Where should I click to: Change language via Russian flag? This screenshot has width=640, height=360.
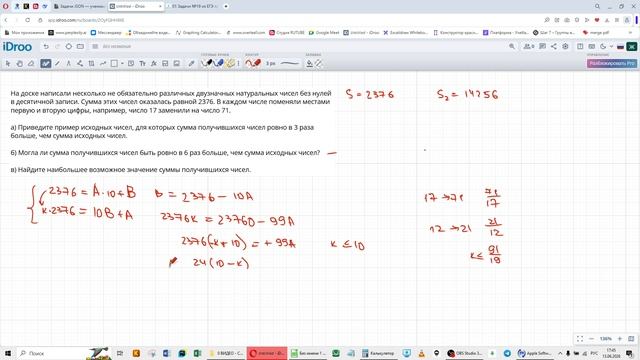point(620,47)
